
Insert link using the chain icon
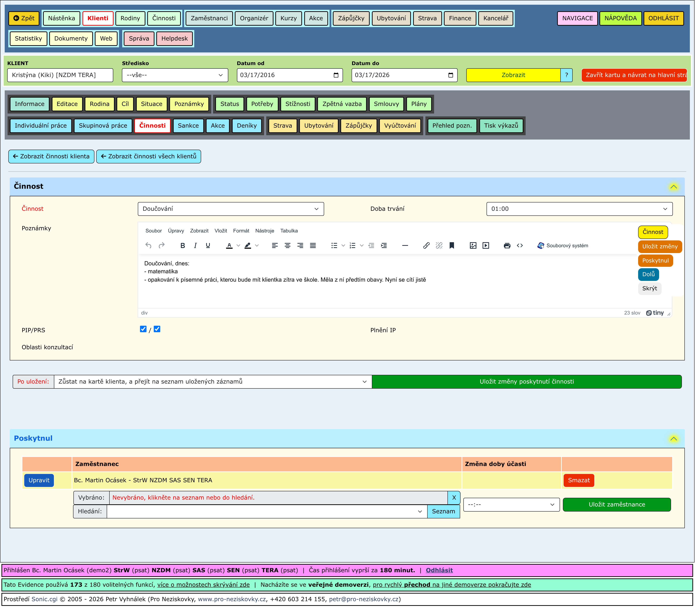point(427,246)
